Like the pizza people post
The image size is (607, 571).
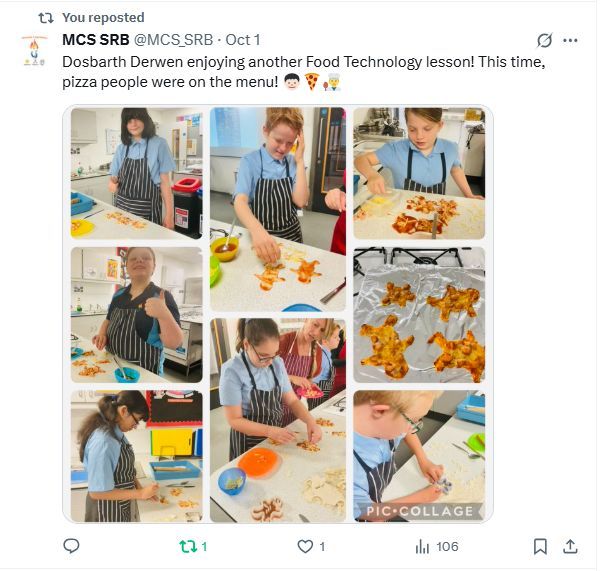point(305,546)
